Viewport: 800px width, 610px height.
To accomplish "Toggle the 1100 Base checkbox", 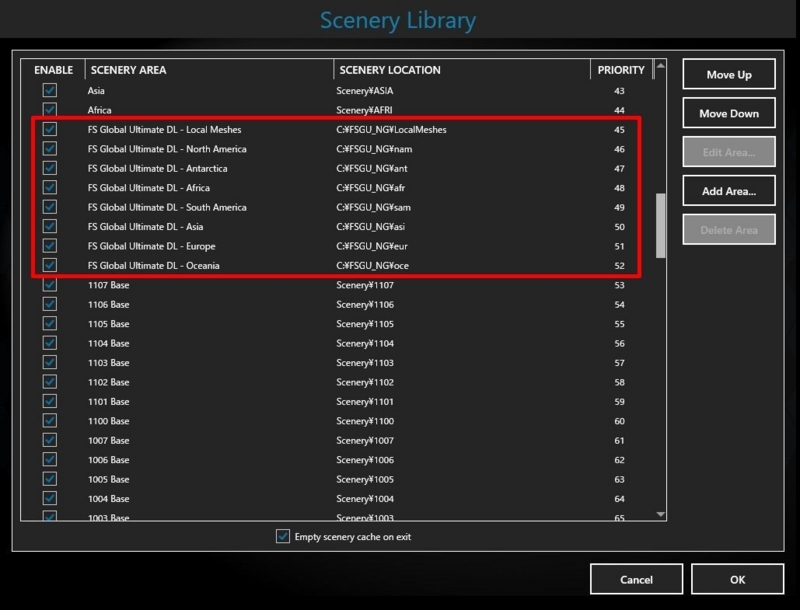I will click(49, 420).
